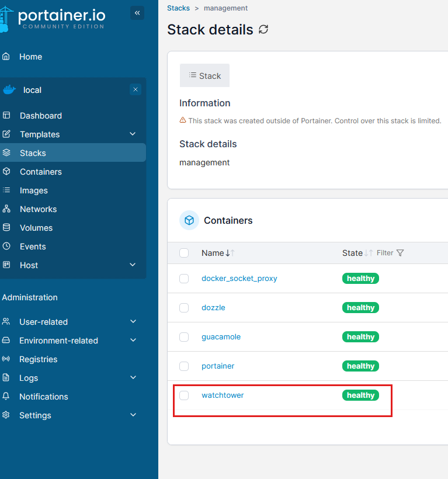The image size is (448, 479).
Task: Click the management breadcrumb text
Action: coord(225,8)
